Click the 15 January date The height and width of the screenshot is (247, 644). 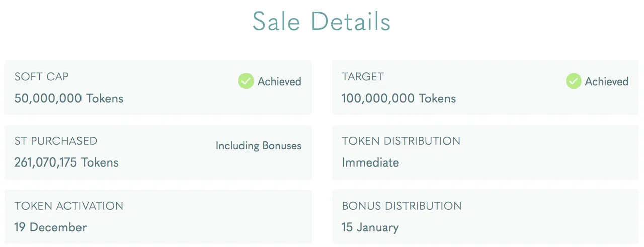pyautogui.click(x=370, y=227)
